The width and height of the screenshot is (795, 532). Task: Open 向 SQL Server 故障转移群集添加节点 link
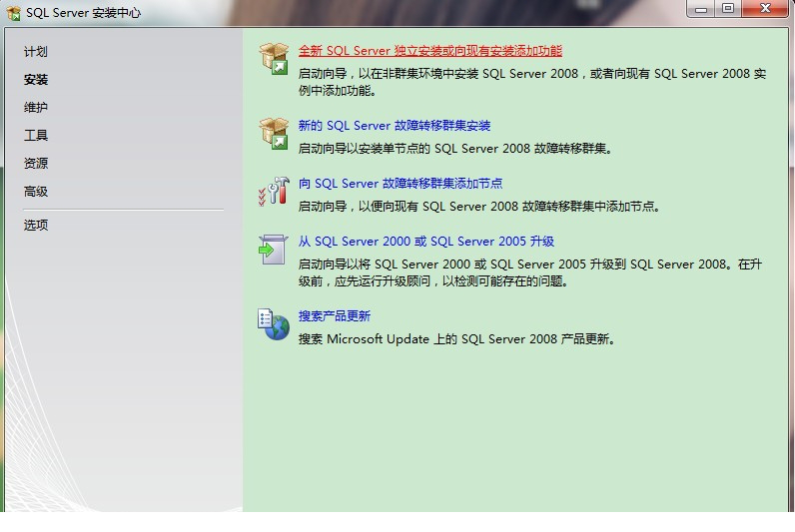click(400, 184)
